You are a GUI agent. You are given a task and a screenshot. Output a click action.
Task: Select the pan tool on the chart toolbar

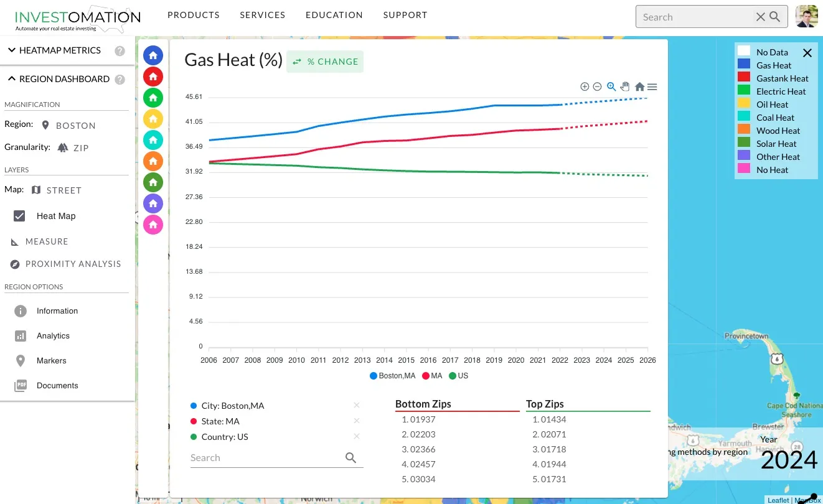tap(625, 86)
